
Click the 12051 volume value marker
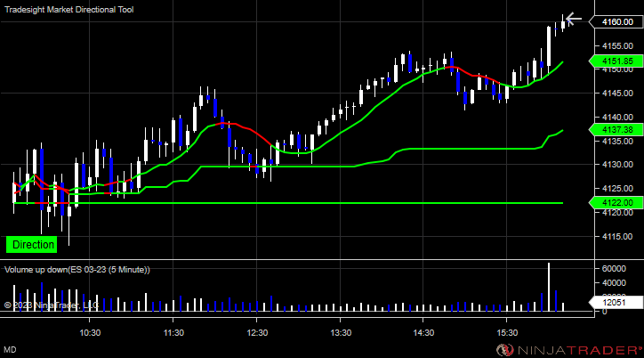click(616, 303)
